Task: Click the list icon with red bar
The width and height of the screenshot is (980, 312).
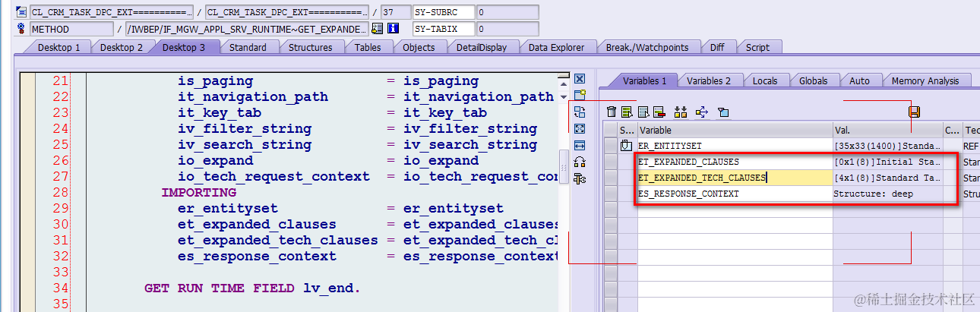Action: point(659,112)
